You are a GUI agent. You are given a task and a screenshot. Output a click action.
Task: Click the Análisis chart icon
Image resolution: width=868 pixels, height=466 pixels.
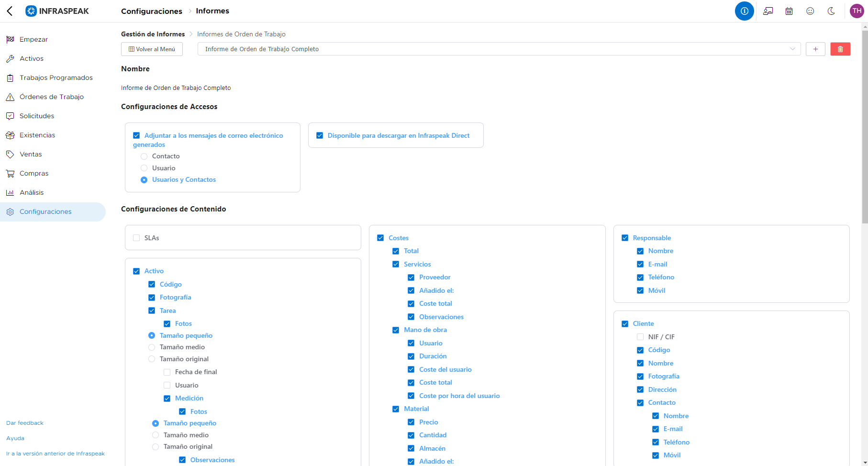point(10,192)
